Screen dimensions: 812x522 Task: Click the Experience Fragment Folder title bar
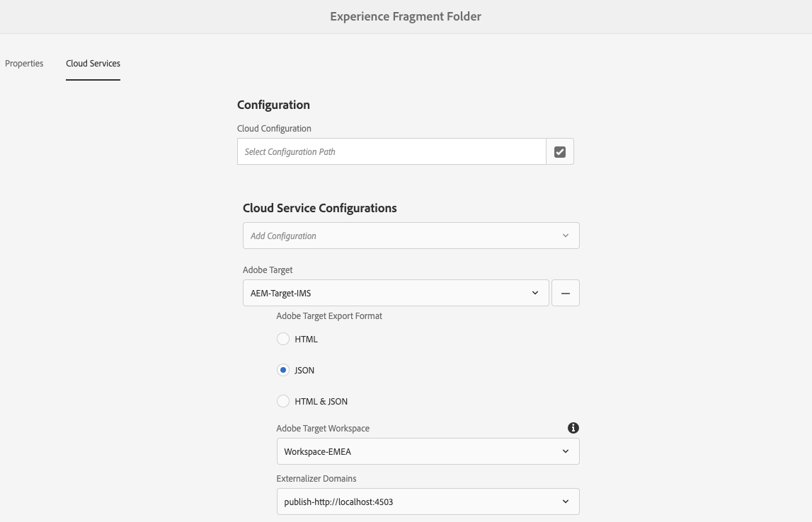coord(406,16)
